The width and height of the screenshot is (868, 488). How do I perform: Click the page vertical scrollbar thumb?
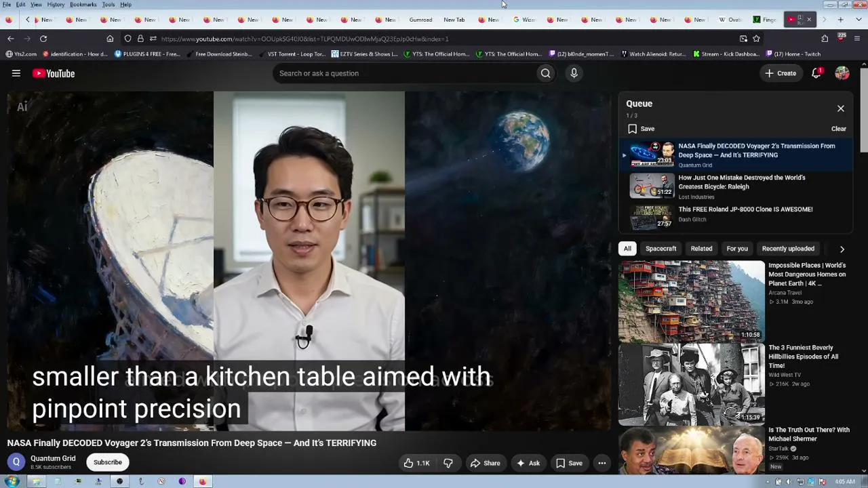click(863, 108)
